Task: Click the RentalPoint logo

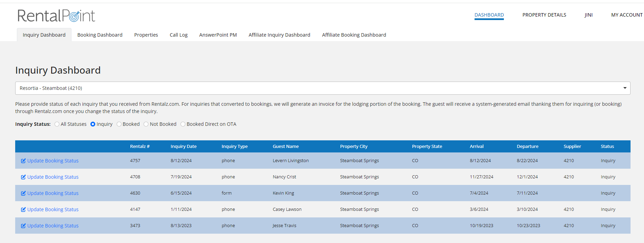Action: [56, 16]
